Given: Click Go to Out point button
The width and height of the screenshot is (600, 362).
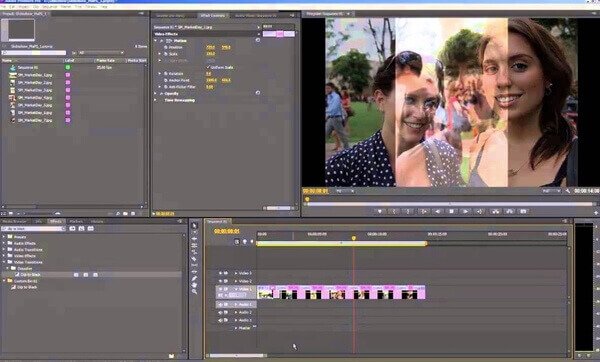Looking at the screenshot, I should pyautogui.click(x=479, y=211).
